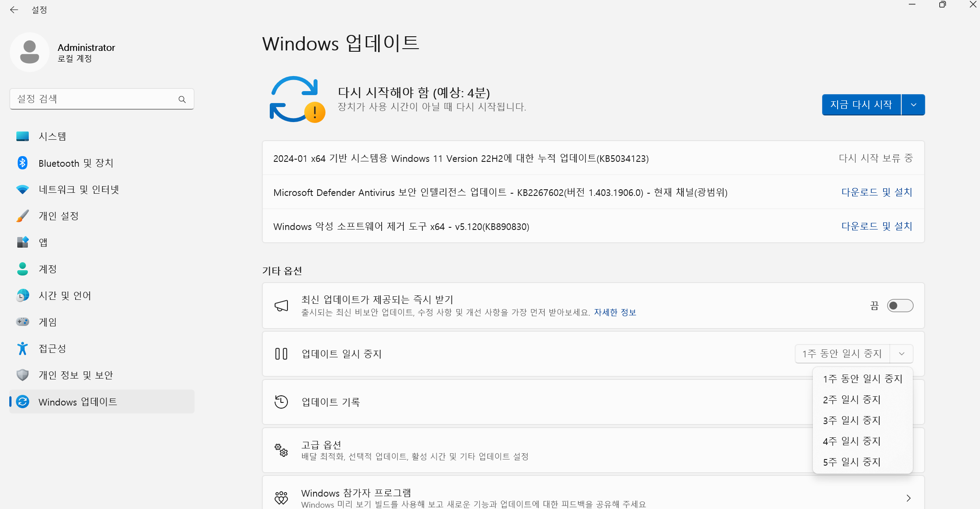Open the network and internet wifi icon

coord(23,189)
